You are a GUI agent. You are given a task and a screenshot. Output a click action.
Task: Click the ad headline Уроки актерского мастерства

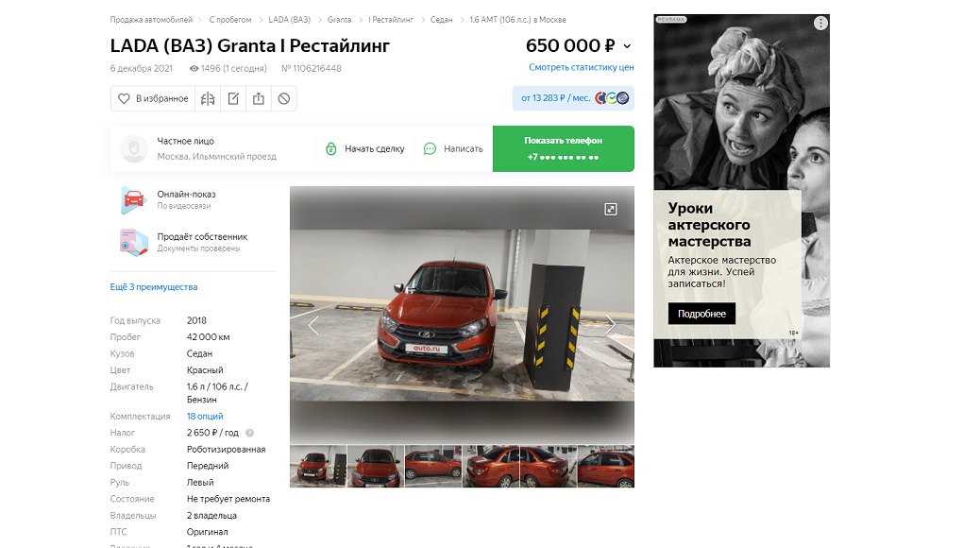pos(709,225)
